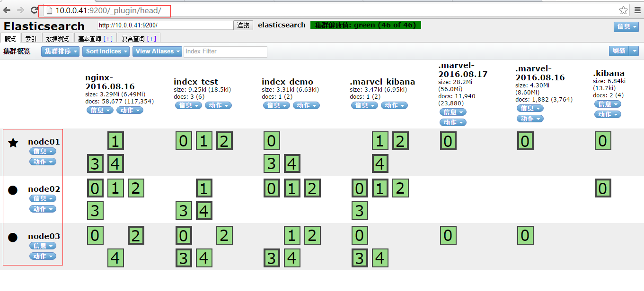This screenshot has width=644, height=291.
Task: Select .marvel-2016.08.16 shard 0 on node03
Action: [x=525, y=235]
